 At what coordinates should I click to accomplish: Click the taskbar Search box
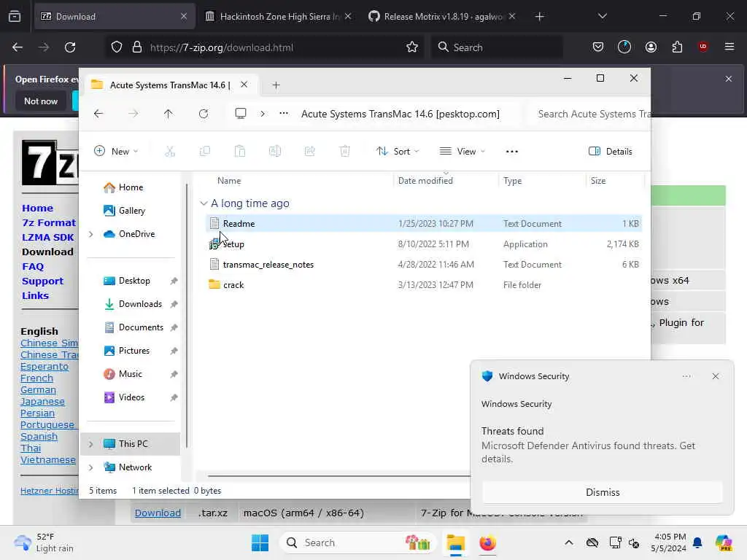pos(357,542)
